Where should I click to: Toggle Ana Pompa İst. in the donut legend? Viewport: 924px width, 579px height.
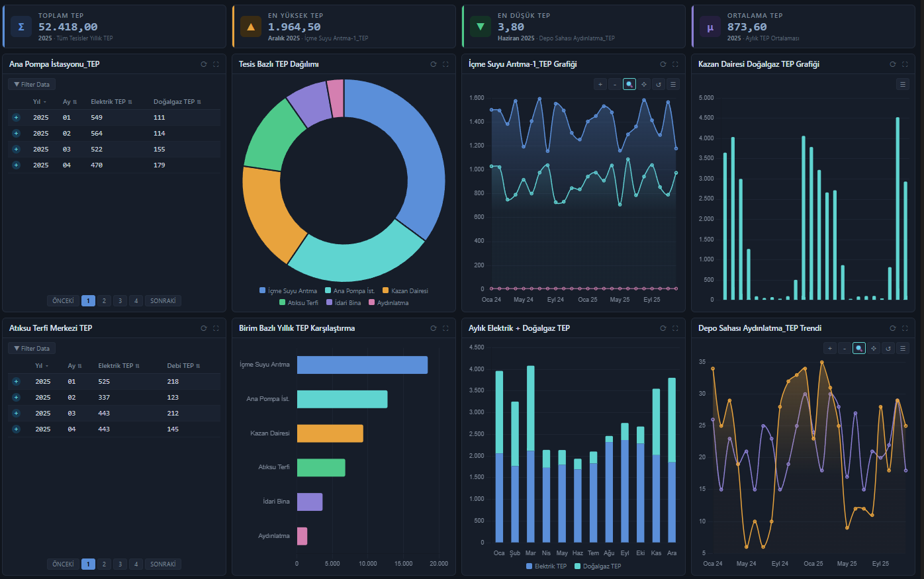(350, 291)
